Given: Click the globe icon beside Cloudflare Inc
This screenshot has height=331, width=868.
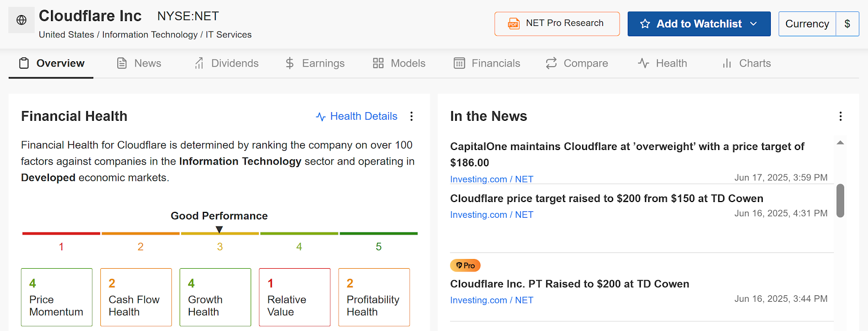Looking at the screenshot, I should [x=22, y=20].
